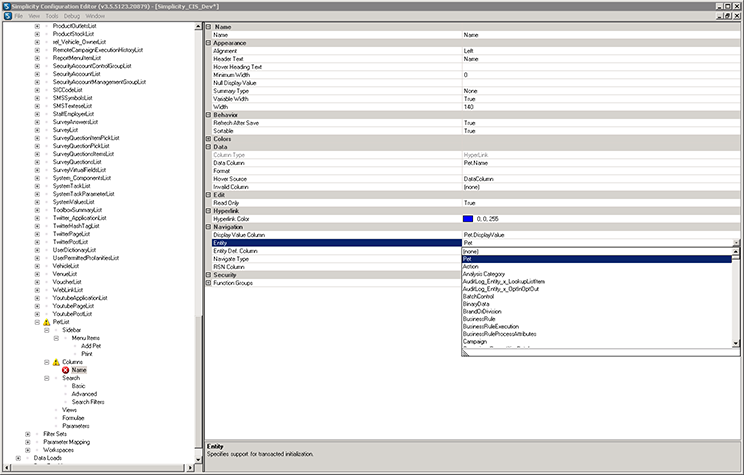Expand the Function Groups property
This screenshot has width=744, height=475.
(x=208, y=283)
